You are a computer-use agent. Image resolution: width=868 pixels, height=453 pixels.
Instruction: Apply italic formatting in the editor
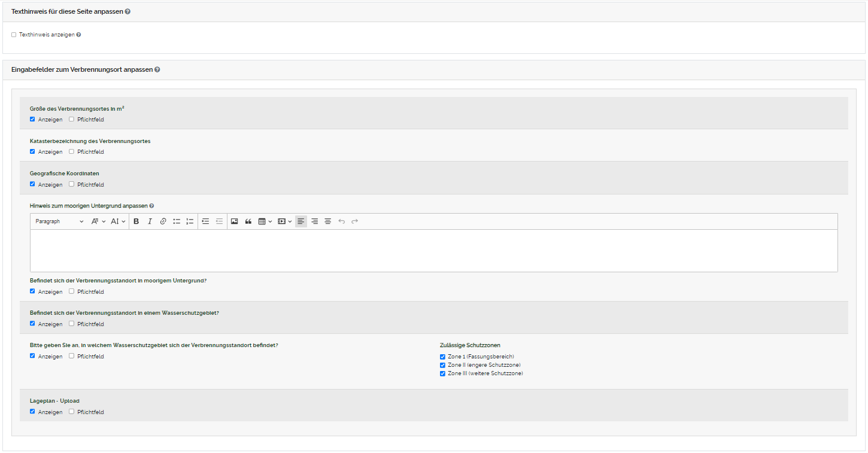pos(150,221)
